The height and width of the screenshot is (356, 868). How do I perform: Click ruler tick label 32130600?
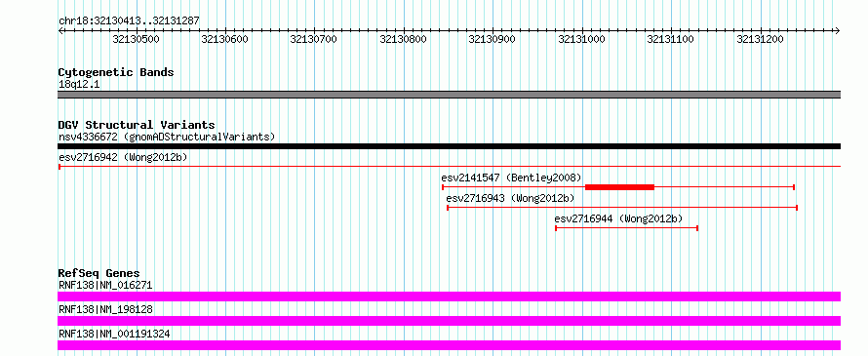tap(225, 39)
